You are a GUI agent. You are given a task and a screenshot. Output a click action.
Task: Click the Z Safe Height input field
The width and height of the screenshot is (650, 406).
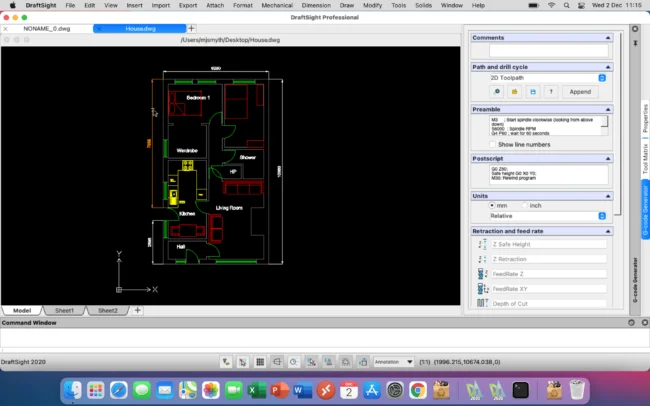pos(549,244)
